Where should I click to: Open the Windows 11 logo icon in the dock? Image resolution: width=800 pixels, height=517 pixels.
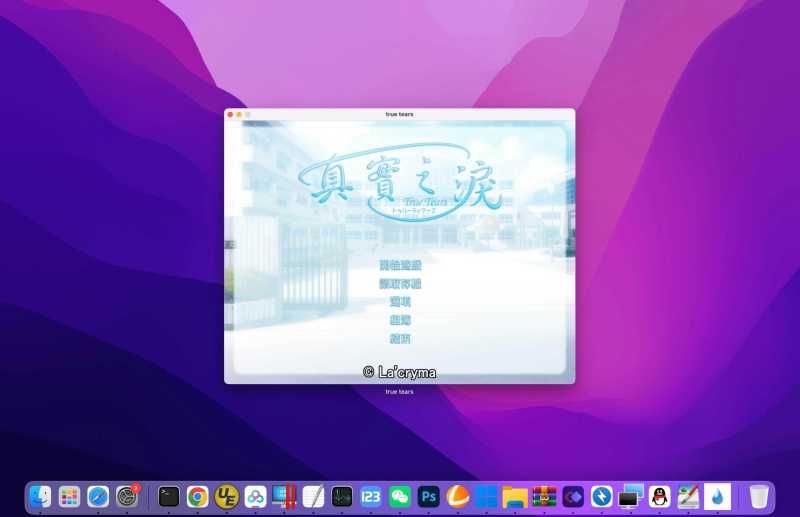(x=486, y=497)
